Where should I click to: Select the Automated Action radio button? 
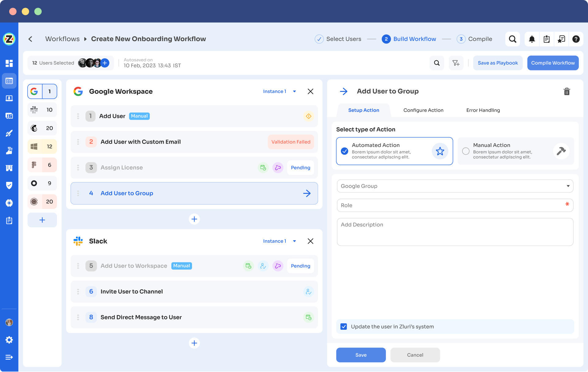point(344,150)
